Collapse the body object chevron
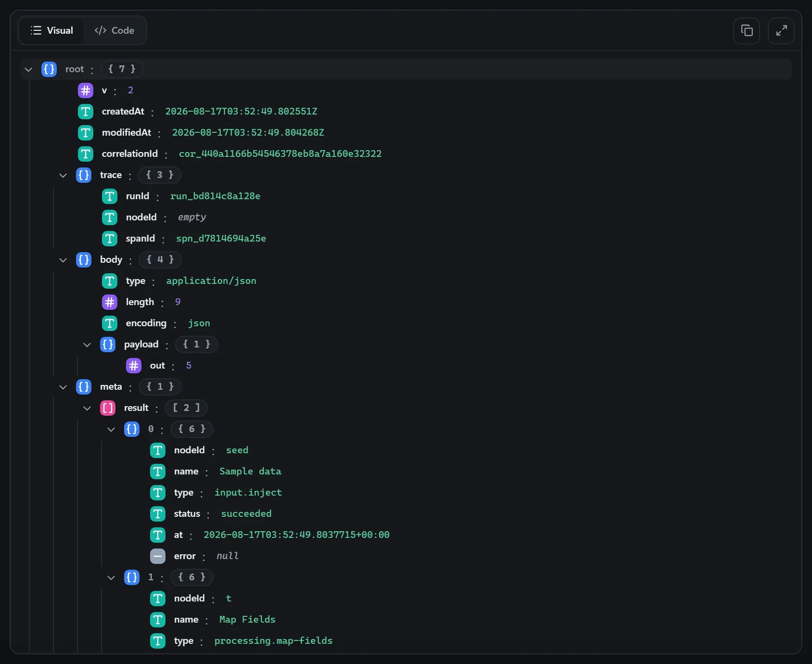 pos(63,260)
